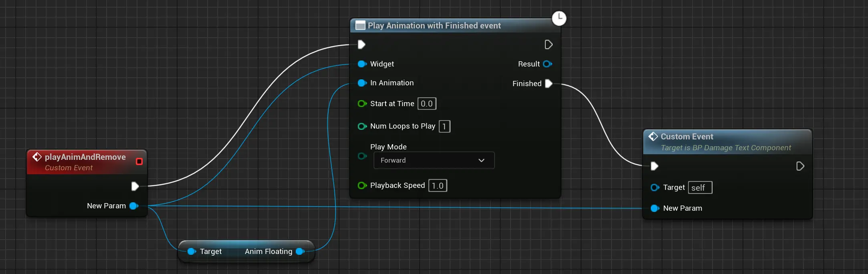The height and width of the screenshot is (274, 868).
Task: Click the Play Animation node's execution input pin
Action: pyautogui.click(x=361, y=44)
